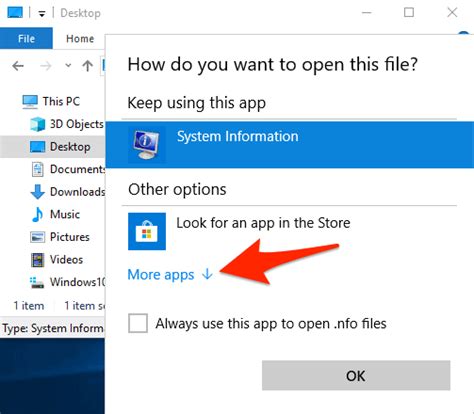Click the blue Downloads arrow icon
This screenshot has width=474, height=414.
click(x=37, y=192)
